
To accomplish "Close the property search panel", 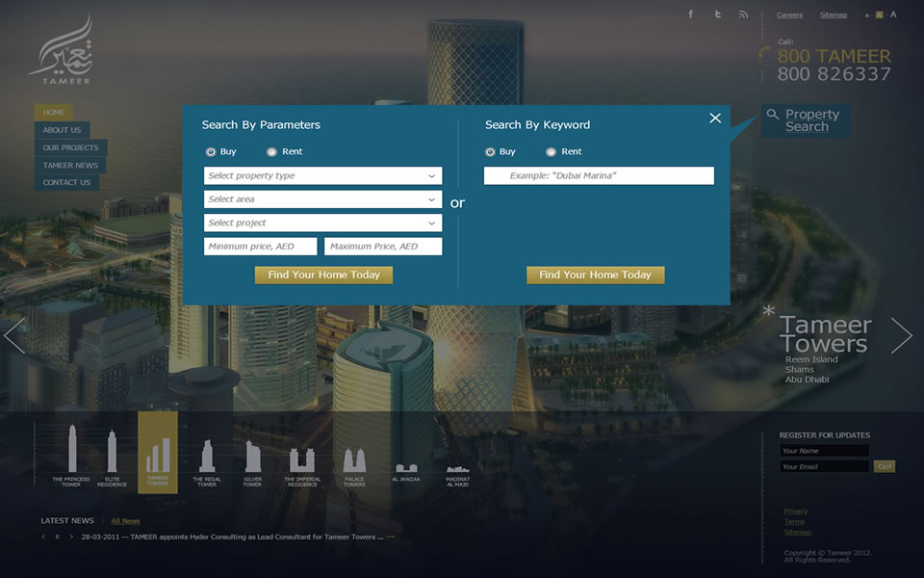I will 715,118.
